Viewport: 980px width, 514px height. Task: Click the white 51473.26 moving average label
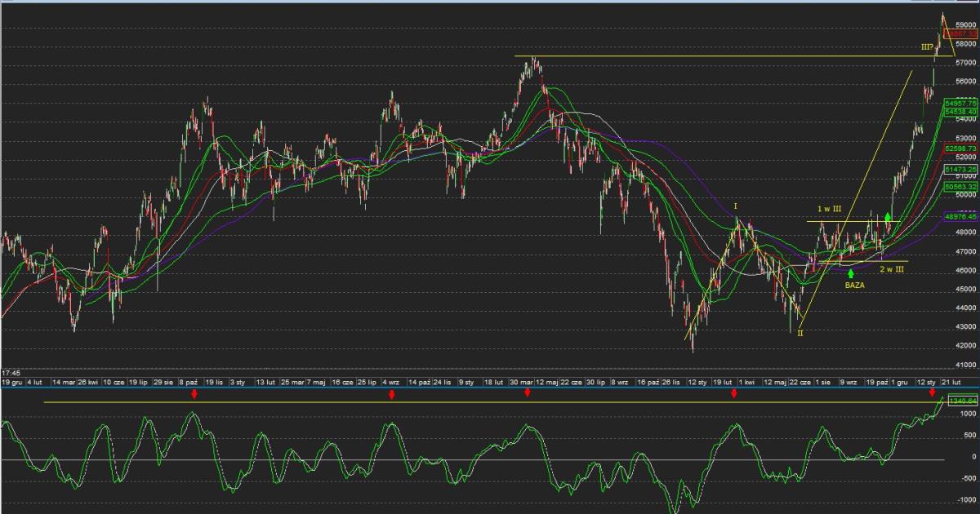960,168
